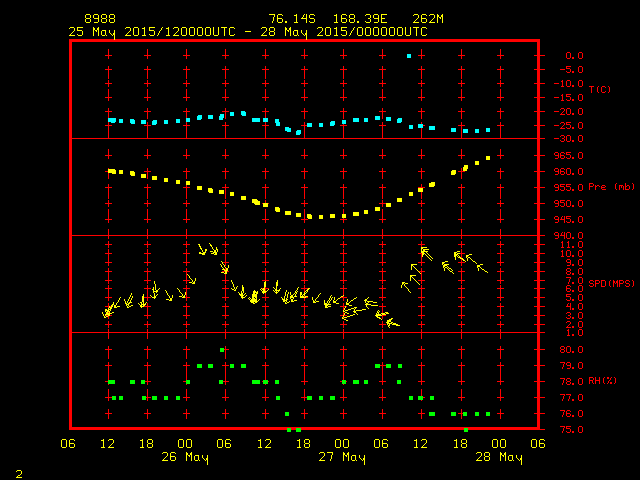Click the end time "28 May 2015/000000UTC"
640x480 pixels.
click(344, 32)
